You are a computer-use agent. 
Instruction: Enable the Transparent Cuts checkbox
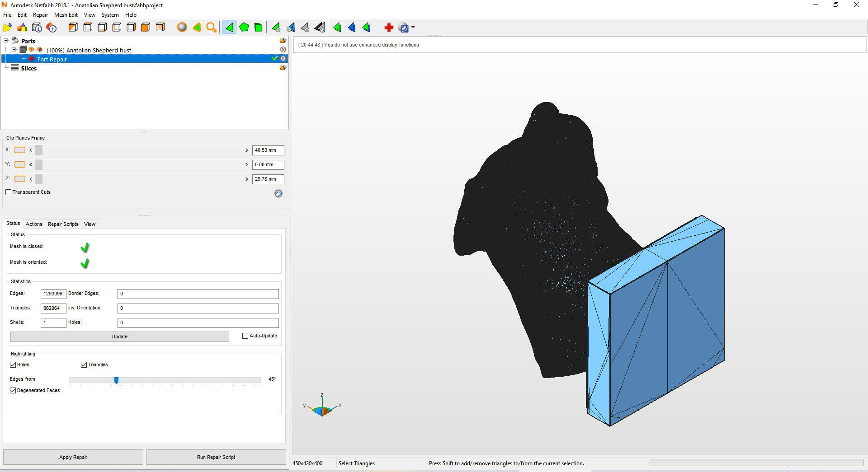8,192
